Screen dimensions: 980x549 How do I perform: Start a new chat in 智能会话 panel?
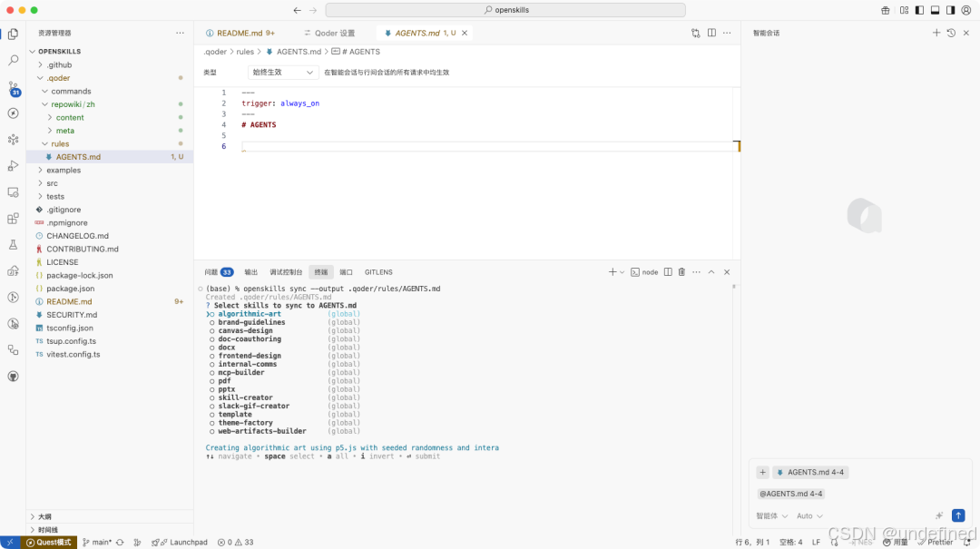point(936,32)
